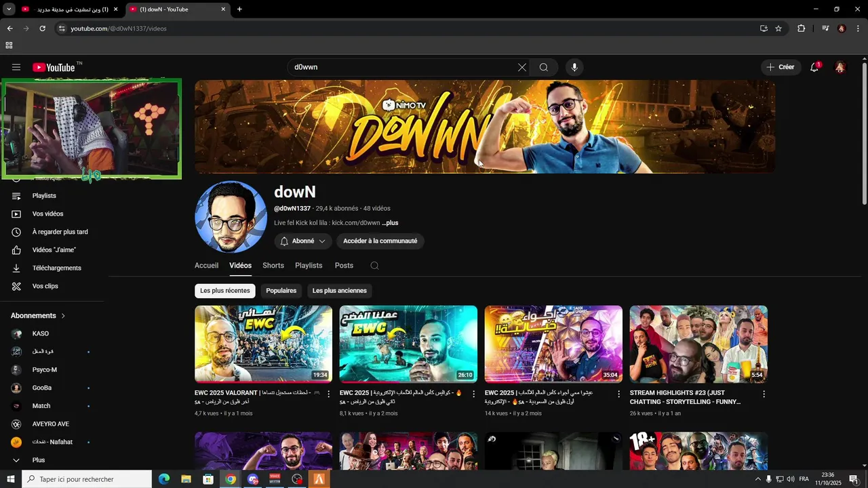Image resolution: width=868 pixels, height=488 pixels.
Task: Play the STREAM HIGHLIGHTS #23 thumbnail
Action: [x=698, y=344]
